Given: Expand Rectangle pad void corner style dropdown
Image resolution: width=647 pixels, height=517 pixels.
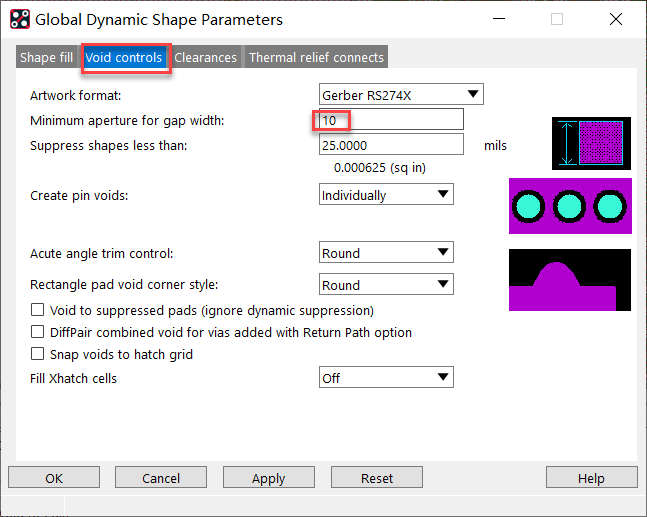Looking at the screenshot, I should [385, 285].
